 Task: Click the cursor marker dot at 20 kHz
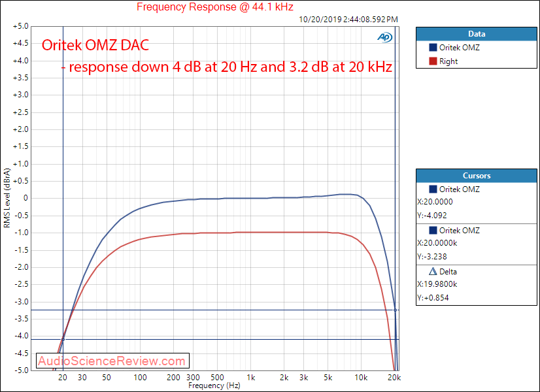click(x=395, y=310)
